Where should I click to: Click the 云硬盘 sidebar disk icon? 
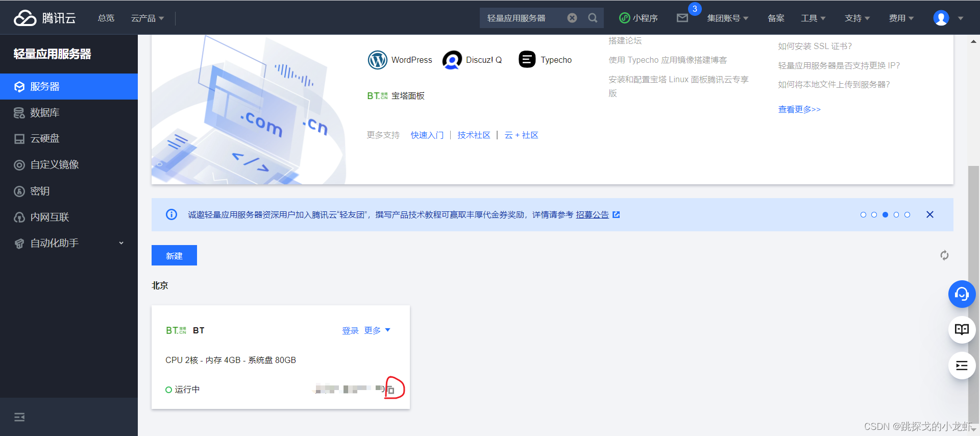click(x=19, y=139)
